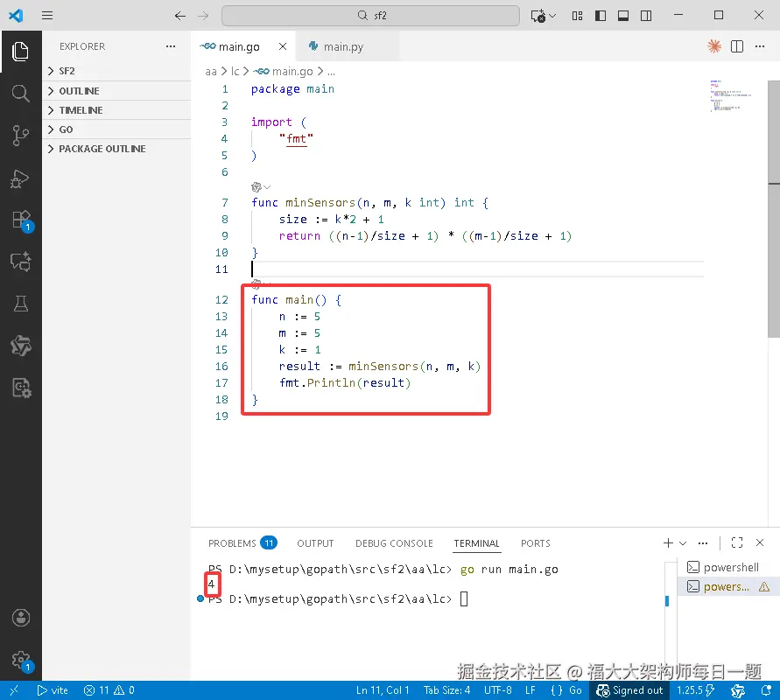
Task: Change the LF end of line sequence
Action: click(531, 690)
